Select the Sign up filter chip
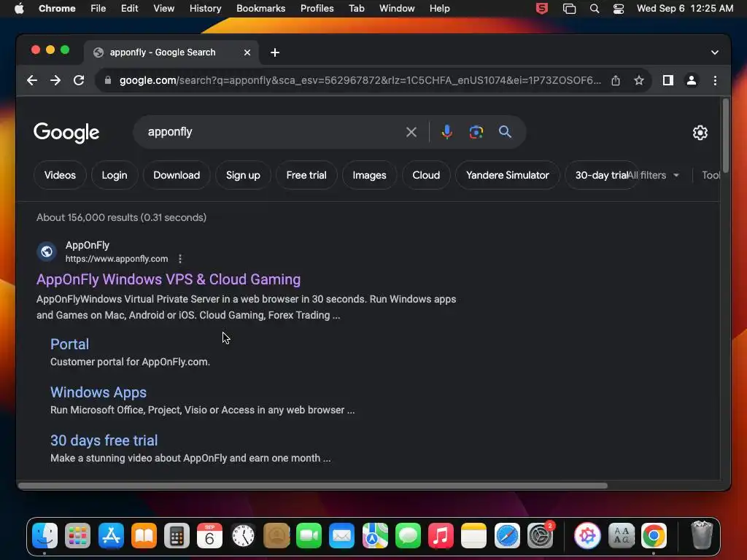This screenshot has height=560, width=747. pos(243,175)
